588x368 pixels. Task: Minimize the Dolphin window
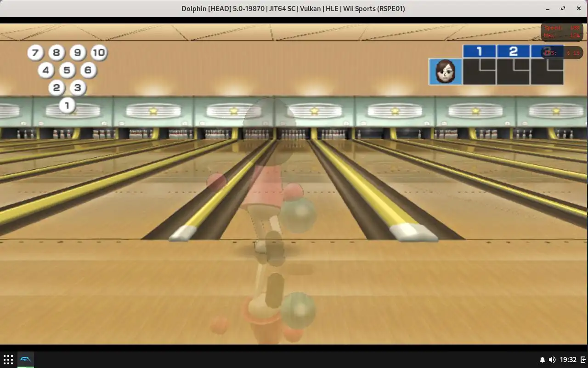click(x=548, y=9)
